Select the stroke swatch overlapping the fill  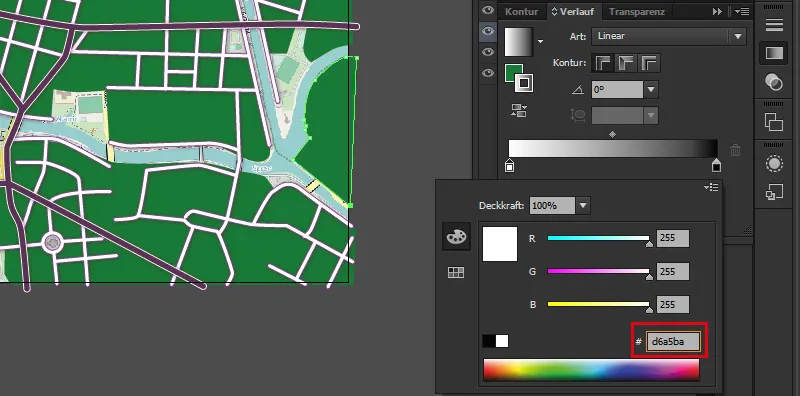point(523,83)
